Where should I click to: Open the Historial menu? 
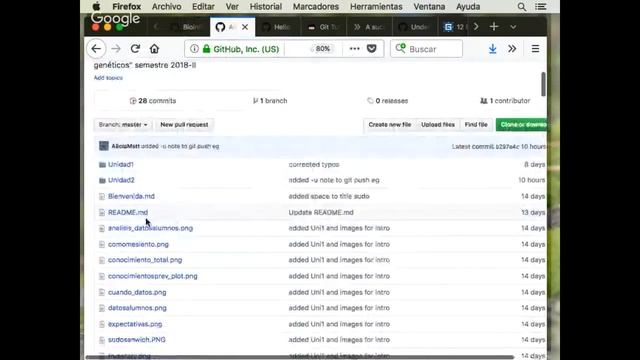point(266,7)
